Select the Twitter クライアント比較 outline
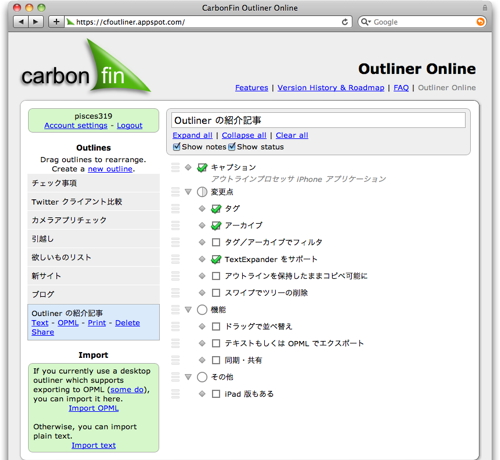Viewport: 500px width, 460px height. (x=94, y=202)
